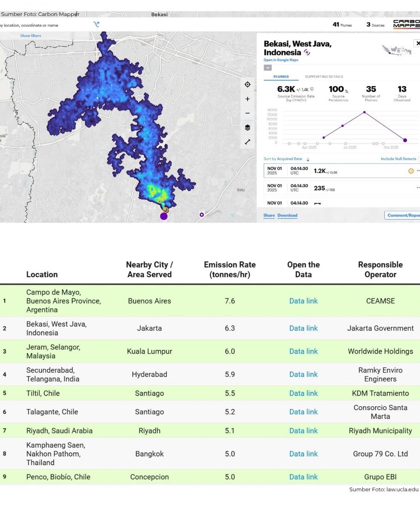420x515 pixels.
Task: Select the peak data point on the emission chart
Action: pos(364,112)
